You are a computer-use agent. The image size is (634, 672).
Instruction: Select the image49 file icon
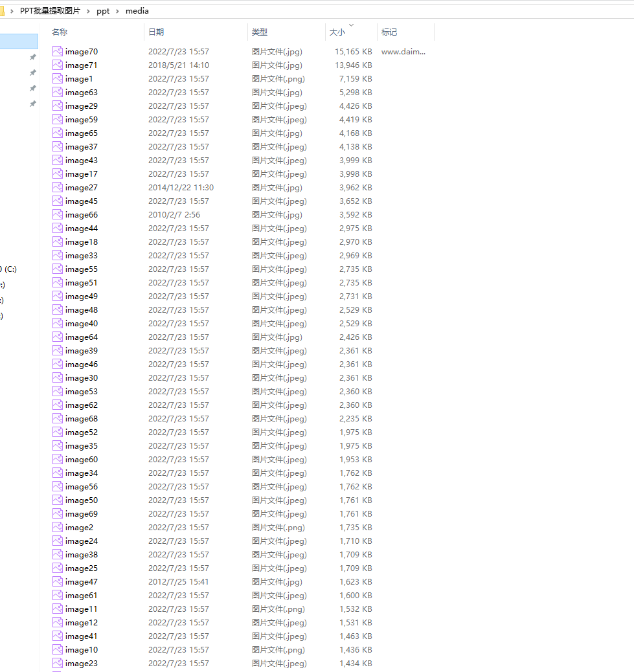(x=58, y=297)
